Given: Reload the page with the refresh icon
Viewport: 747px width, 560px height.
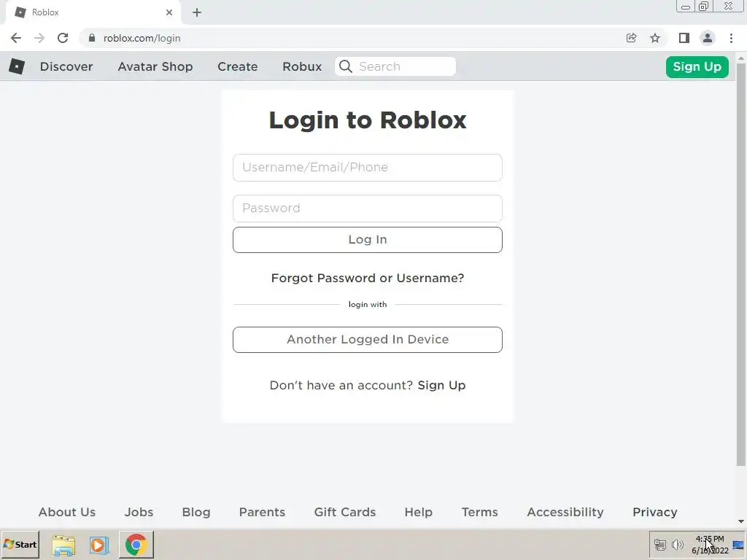Looking at the screenshot, I should 63,38.
